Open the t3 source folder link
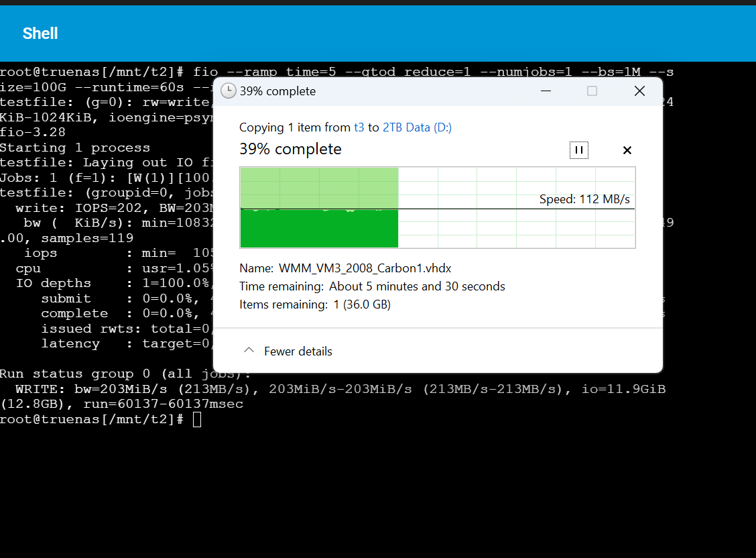 359,127
